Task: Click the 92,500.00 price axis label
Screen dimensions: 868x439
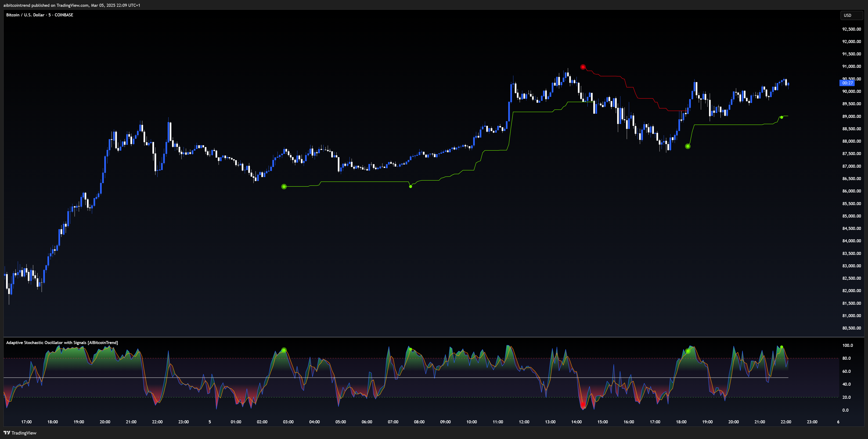Action: (851, 29)
